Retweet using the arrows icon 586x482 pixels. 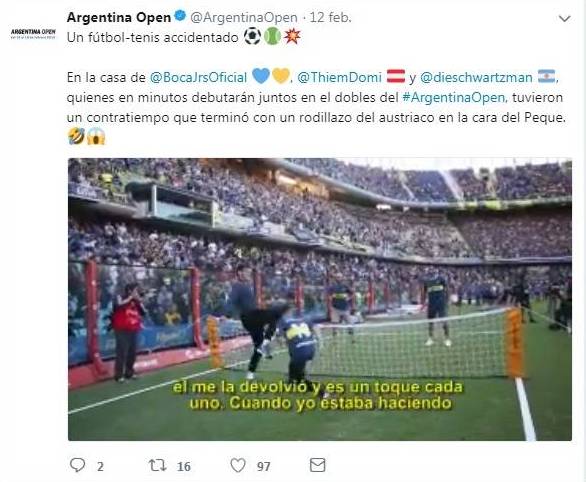157,465
